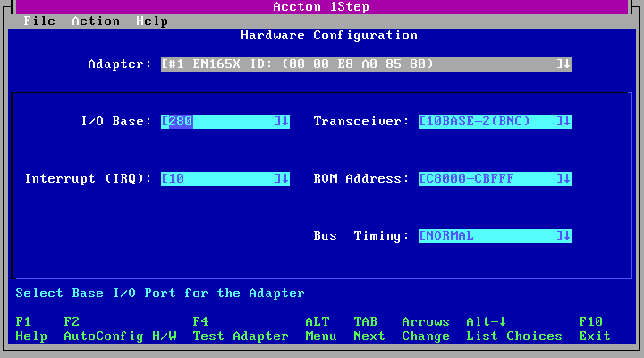Screen dimensions: 644x358
Task: Click the 'Bus Timing:' label
Action: pyautogui.click(x=361, y=236)
